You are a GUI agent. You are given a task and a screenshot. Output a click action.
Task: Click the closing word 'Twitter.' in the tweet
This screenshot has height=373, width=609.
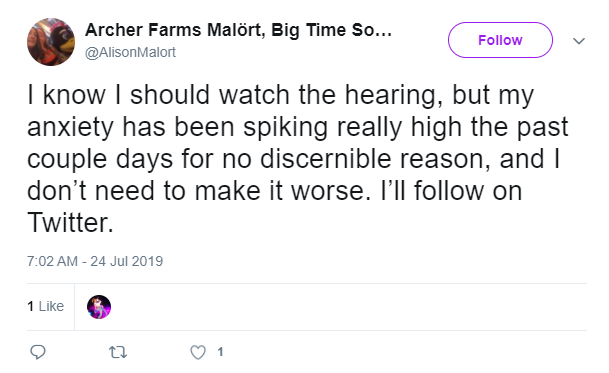[70, 223]
